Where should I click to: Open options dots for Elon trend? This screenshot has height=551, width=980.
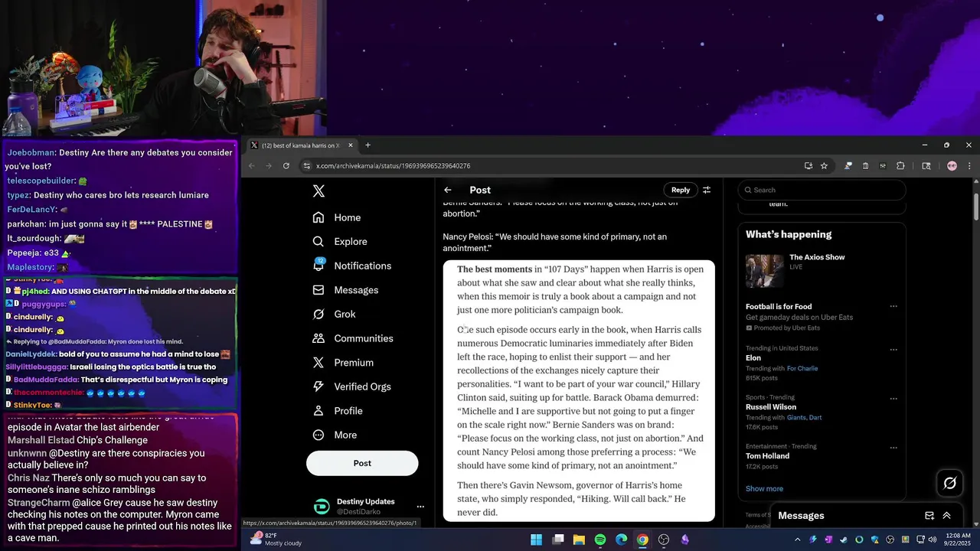[893, 350]
